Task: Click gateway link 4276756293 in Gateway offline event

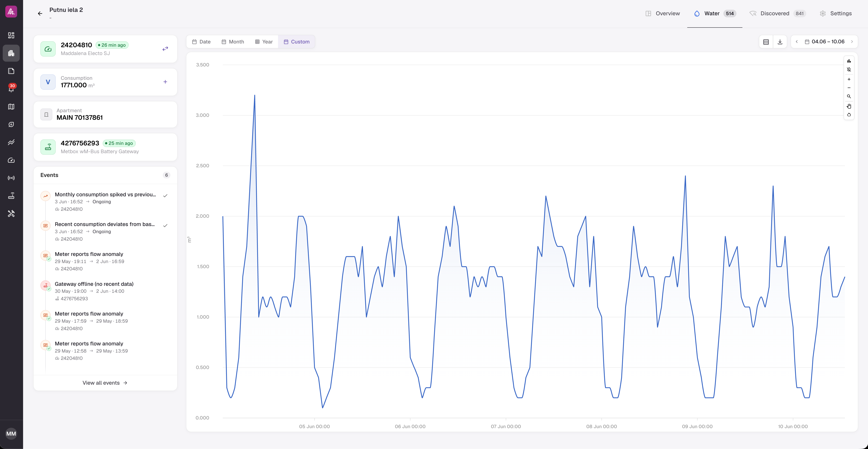Action: pos(71,299)
